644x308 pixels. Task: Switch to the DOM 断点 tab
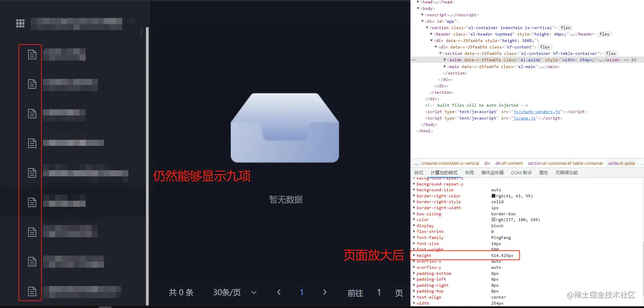[x=521, y=173]
